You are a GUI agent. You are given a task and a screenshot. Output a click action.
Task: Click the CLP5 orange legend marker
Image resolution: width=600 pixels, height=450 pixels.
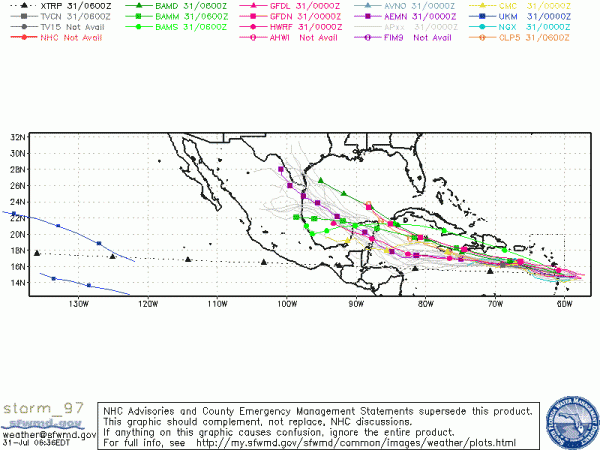[x=482, y=38]
